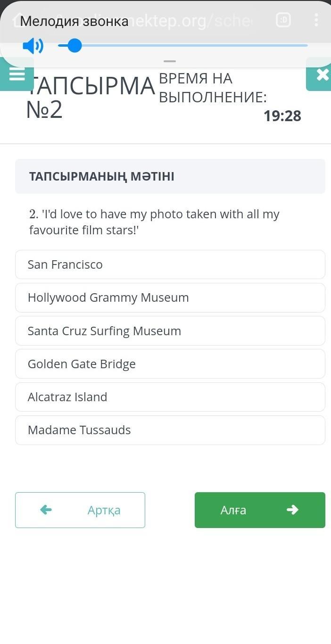Image resolution: width=331 pixels, height=644 pixels.
Task: Go back with the Артқа button
Action: pyautogui.click(x=80, y=510)
